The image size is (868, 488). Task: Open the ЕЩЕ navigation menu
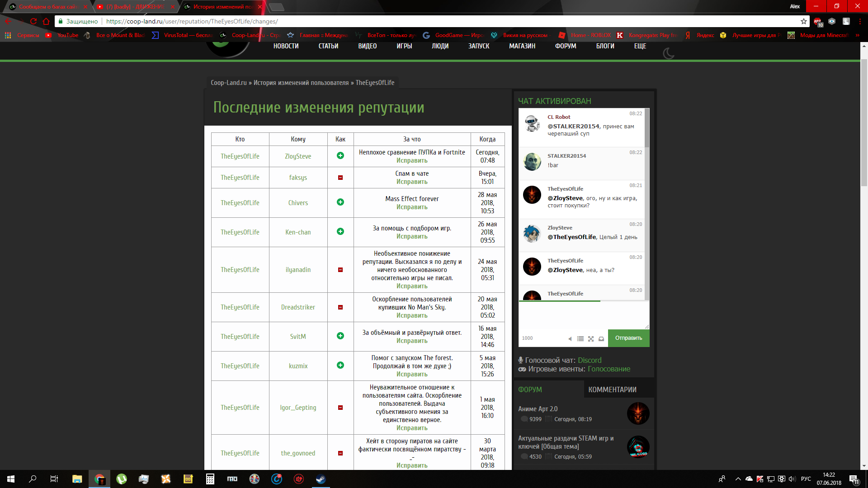[640, 46]
